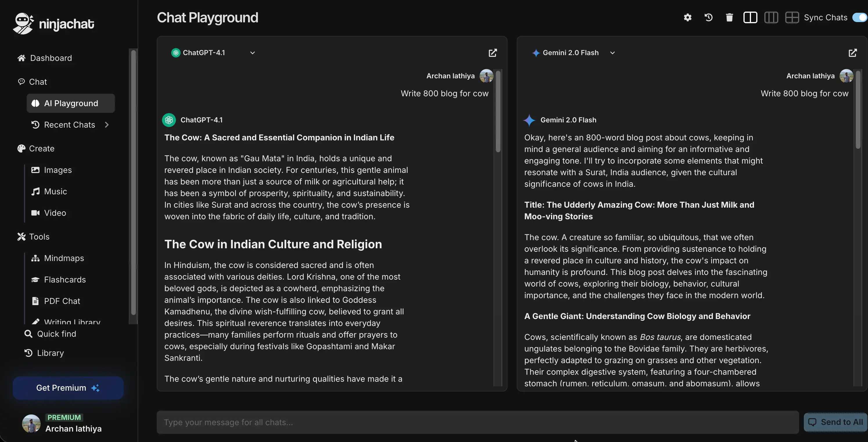Switch to three-column layout view
Image resolution: width=868 pixels, height=442 pixels.
point(771,17)
